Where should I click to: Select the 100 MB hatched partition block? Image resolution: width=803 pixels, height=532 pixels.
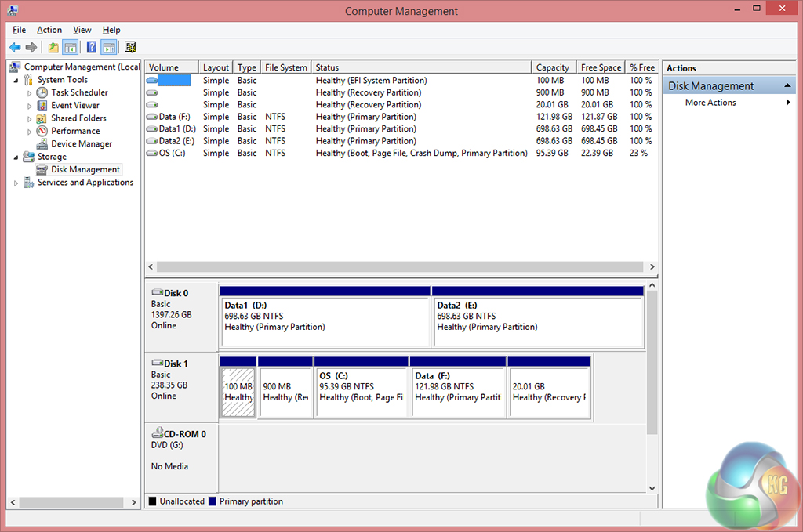tap(238, 388)
